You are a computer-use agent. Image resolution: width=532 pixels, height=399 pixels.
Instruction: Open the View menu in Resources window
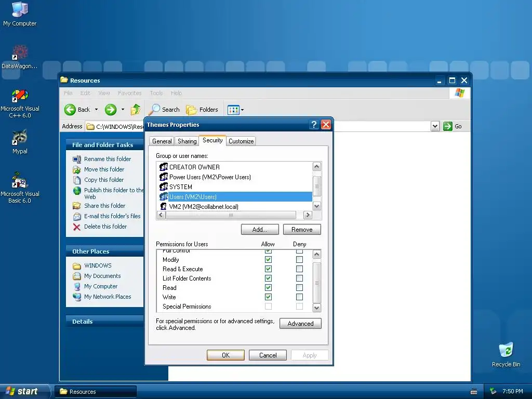pos(104,93)
